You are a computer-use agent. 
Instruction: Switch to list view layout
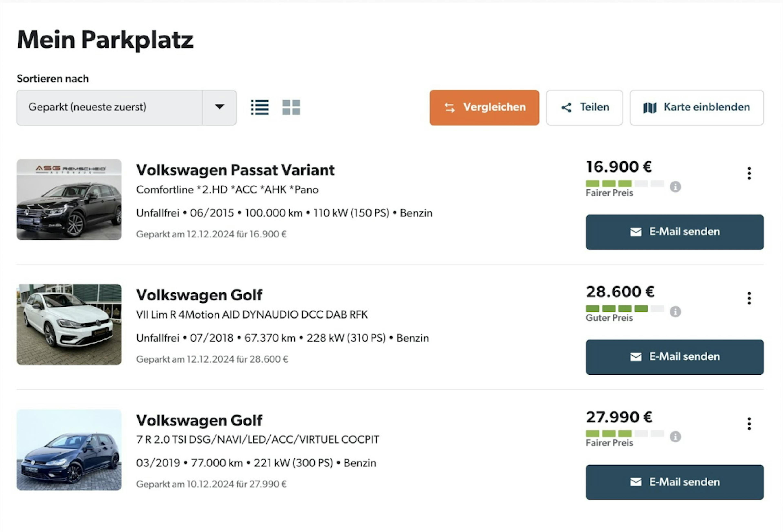[x=260, y=107]
